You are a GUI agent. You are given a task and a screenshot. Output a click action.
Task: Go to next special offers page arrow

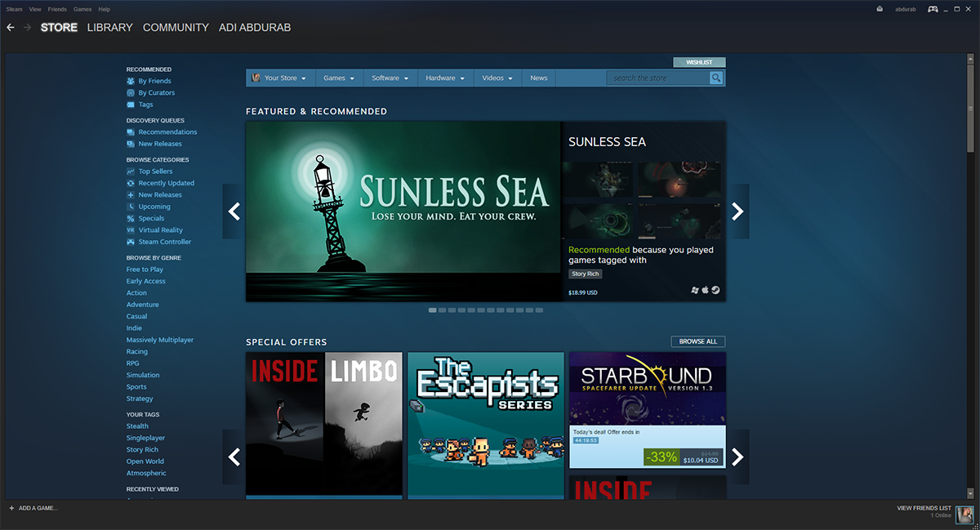pyautogui.click(x=737, y=457)
